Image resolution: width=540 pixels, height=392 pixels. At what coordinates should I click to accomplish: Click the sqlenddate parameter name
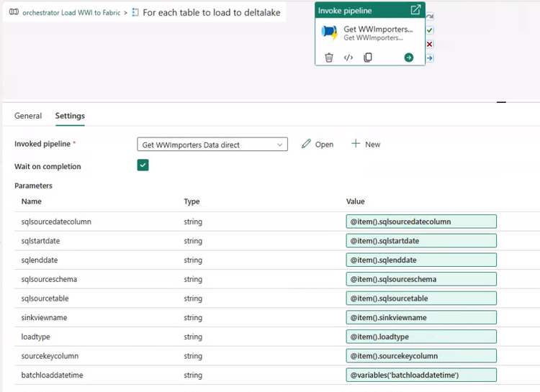(40, 260)
